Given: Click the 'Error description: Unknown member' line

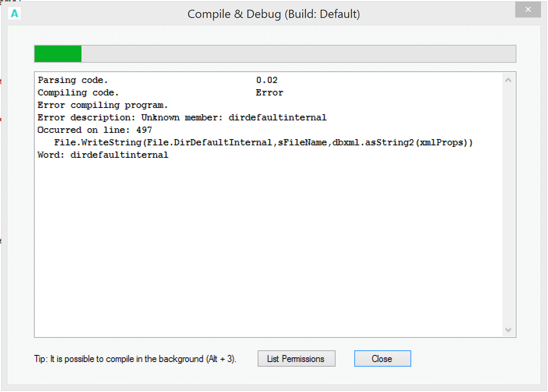Looking at the screenshot, I should [x=182, y=118].
